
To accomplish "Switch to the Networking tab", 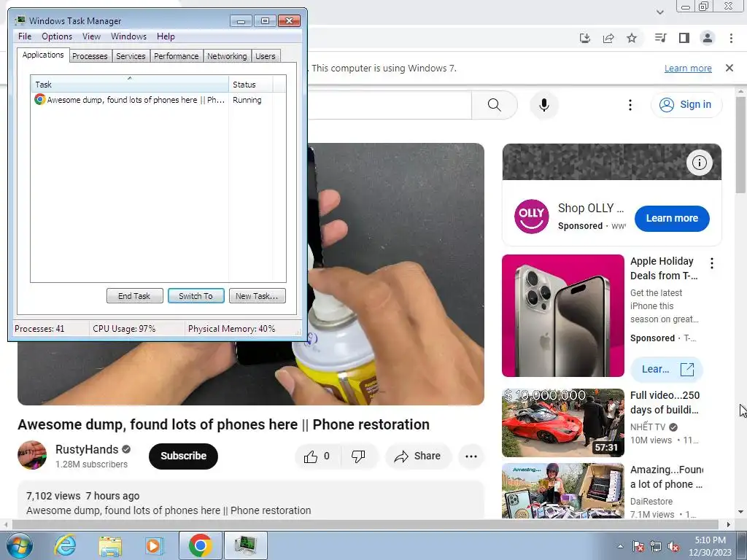I will pos(228,56).
